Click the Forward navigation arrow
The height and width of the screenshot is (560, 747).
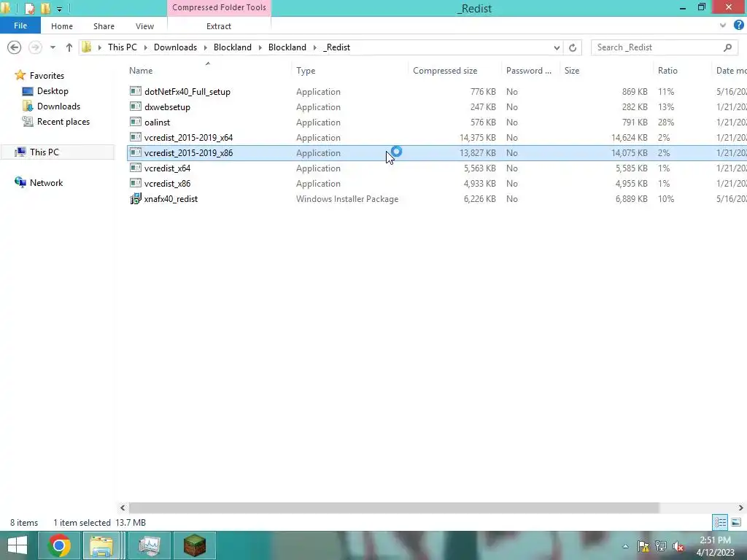[x=35, y=47]
